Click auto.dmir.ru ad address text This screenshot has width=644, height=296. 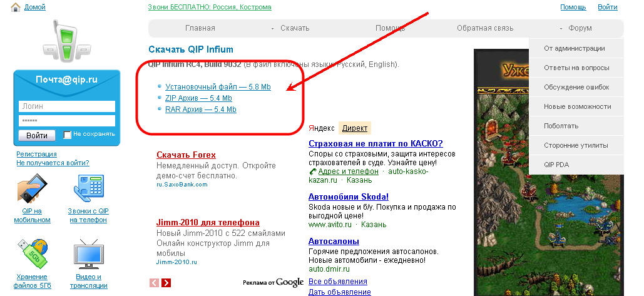click(329, 269)
